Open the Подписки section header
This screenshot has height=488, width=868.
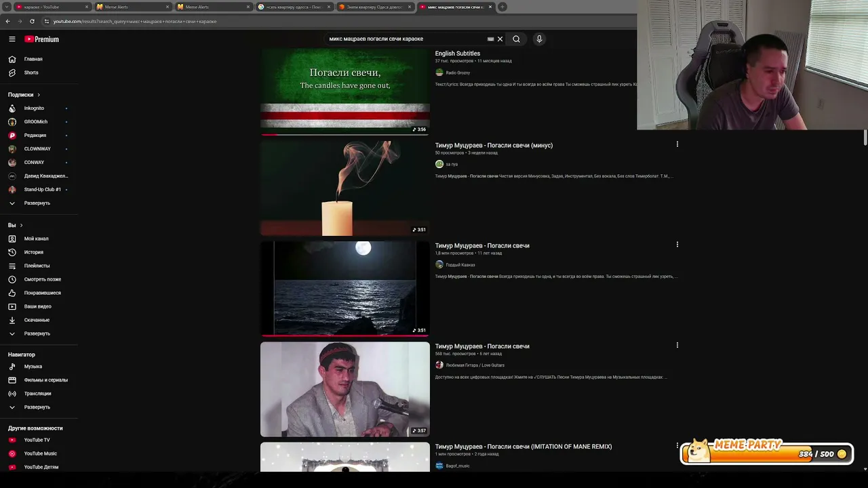click(x=24, y=95)
